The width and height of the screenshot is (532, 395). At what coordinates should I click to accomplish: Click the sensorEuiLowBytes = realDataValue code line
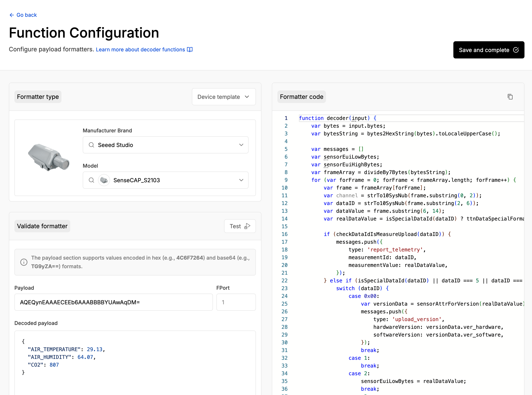pyautogui.click(x=413, y=381)
